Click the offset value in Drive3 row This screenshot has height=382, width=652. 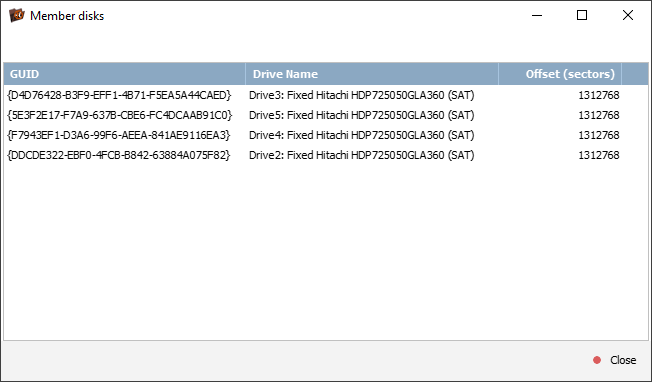click(x=599, y=95)
